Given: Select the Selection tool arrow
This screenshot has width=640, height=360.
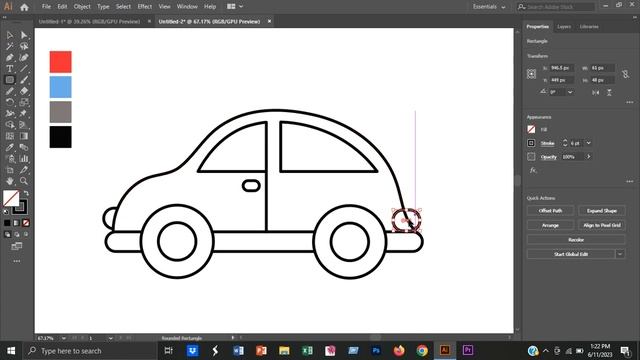Looking at the screenshot, I should click(x=9, y=36).
